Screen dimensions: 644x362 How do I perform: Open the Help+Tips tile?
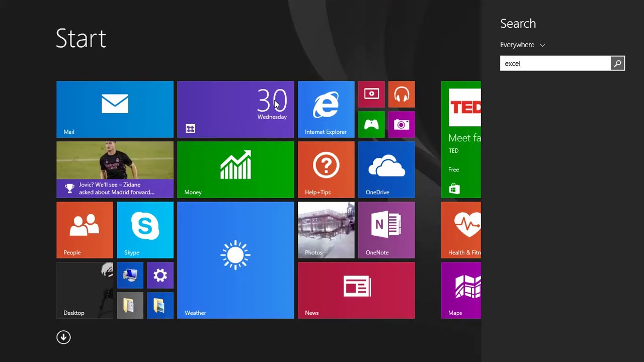[x=326, y=169]
